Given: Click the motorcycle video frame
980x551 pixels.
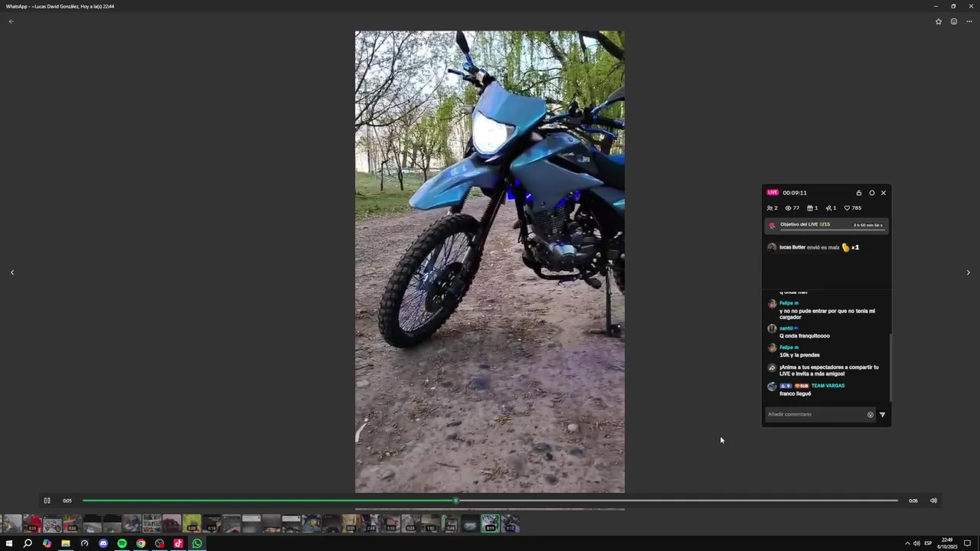Looking at the screenshot, I should [x=490, y=262].
